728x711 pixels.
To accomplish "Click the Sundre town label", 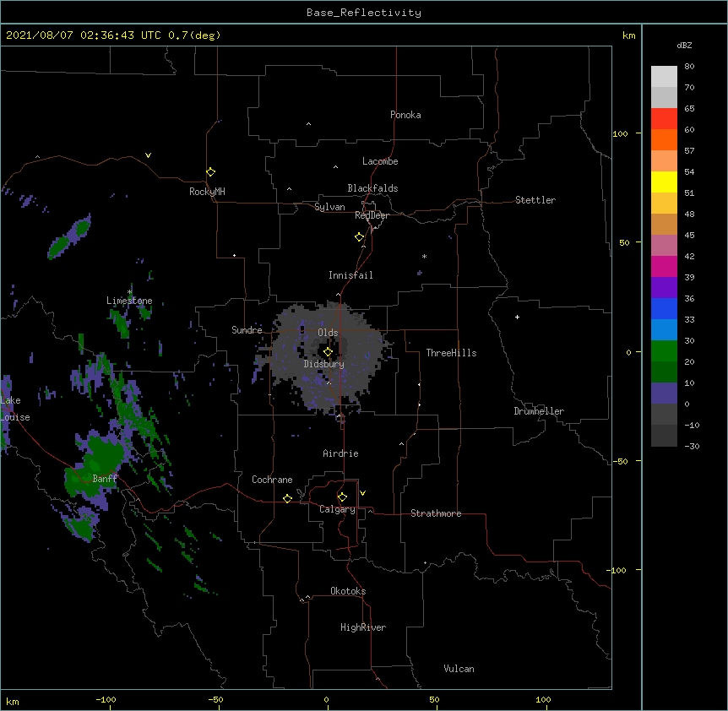I will click(247, 330).
